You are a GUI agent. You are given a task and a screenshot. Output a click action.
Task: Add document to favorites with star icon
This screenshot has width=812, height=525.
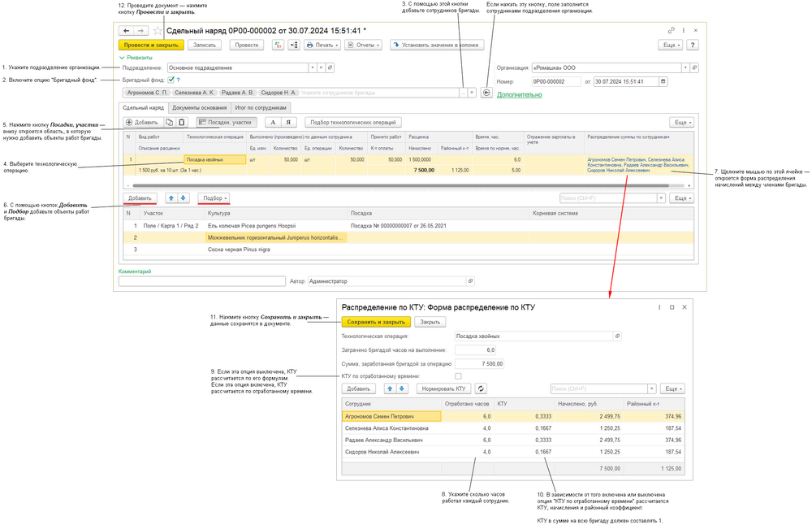pos(158,30)
